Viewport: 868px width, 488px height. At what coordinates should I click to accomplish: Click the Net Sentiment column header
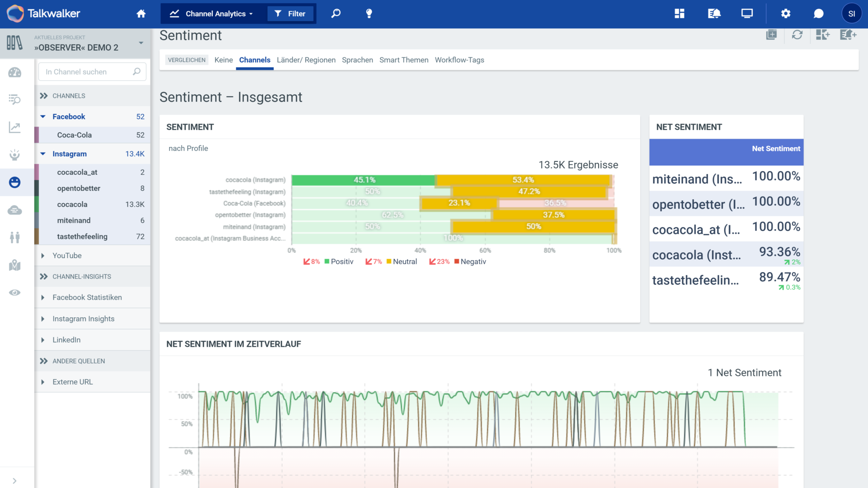tap(726, 152)
